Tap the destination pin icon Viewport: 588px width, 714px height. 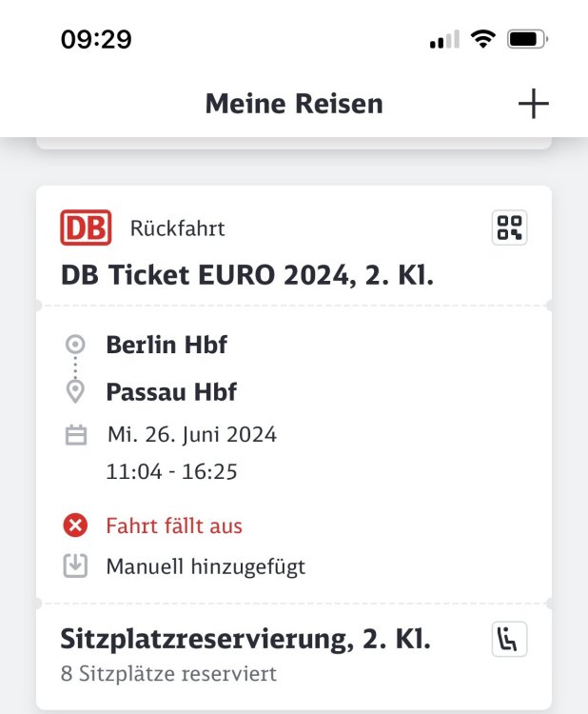click(75, 391)
